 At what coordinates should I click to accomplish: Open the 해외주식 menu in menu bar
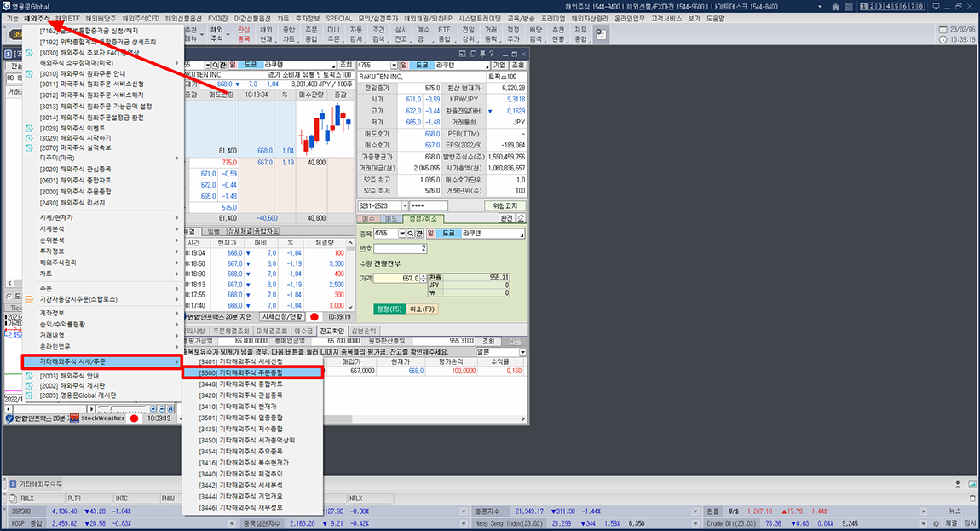click(x=37, y=19)
